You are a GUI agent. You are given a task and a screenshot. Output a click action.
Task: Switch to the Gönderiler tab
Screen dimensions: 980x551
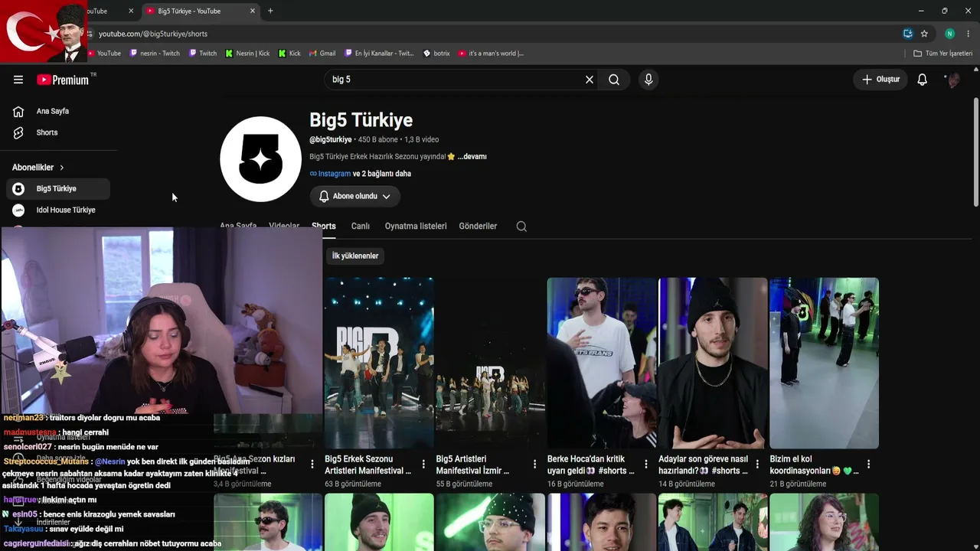[478, 227]
